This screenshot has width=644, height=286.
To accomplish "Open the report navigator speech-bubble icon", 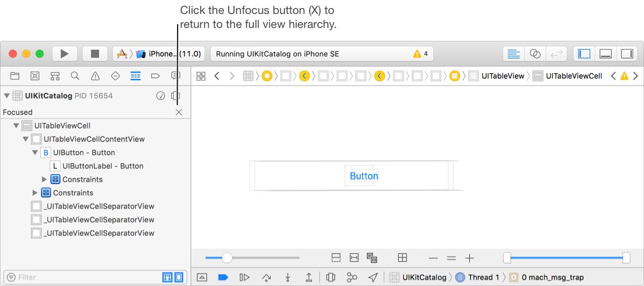I will [175, 76].
